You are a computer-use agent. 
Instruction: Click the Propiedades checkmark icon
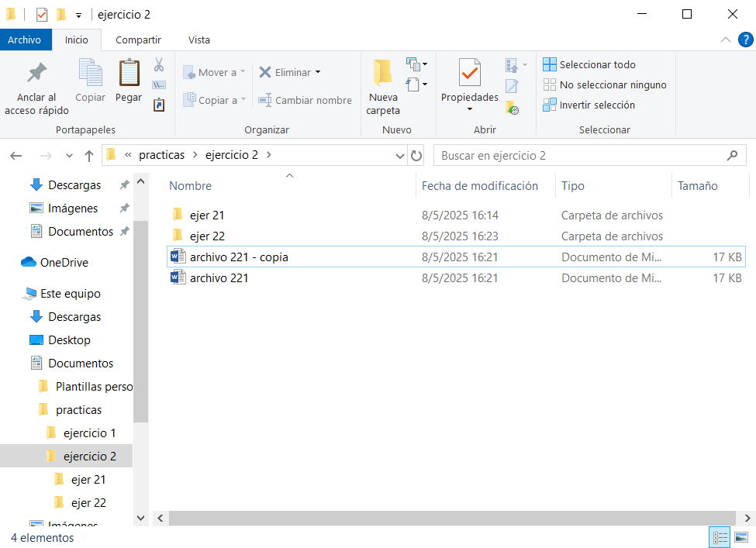pos(469,74)
